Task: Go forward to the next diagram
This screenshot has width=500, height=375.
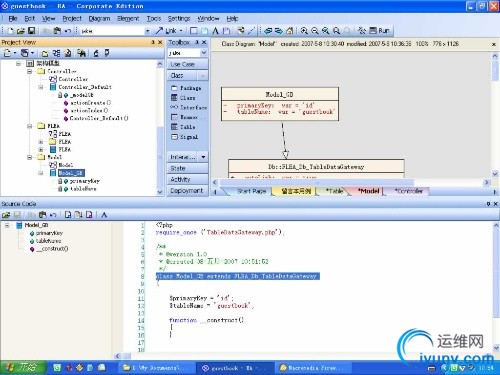Action: click(279, 31)
